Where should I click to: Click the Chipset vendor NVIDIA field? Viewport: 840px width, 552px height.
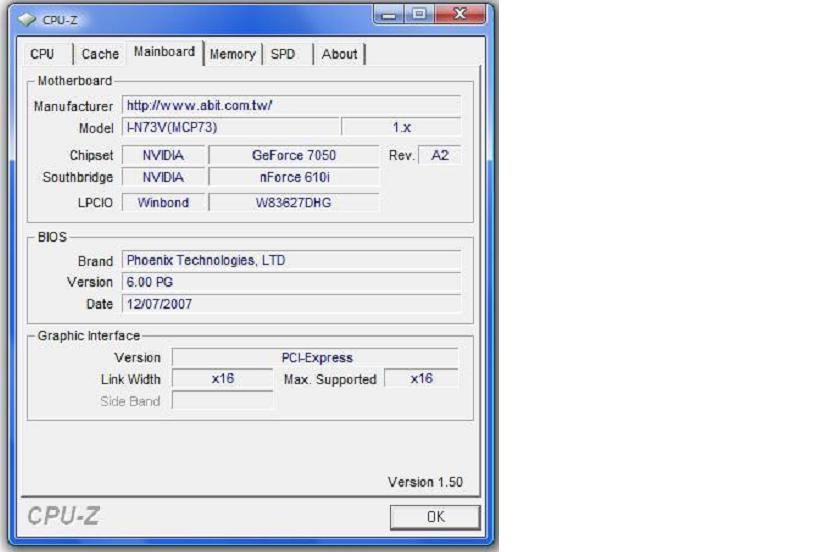[163, 155]
